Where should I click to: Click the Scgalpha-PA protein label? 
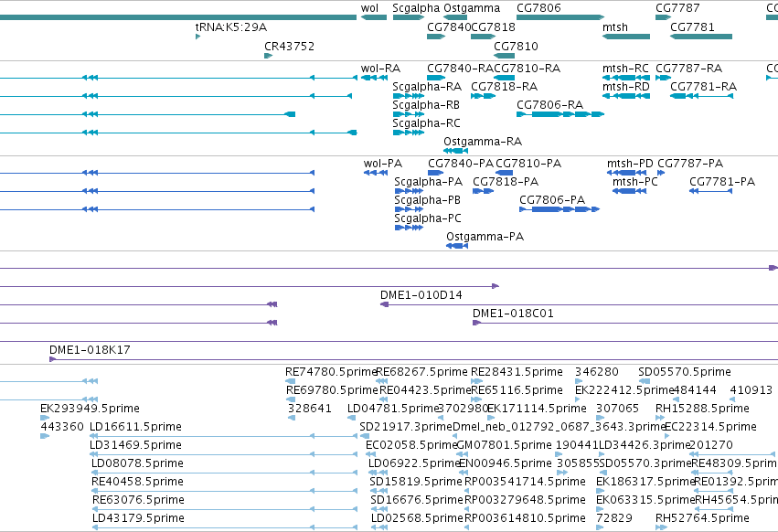pos(428,182)
